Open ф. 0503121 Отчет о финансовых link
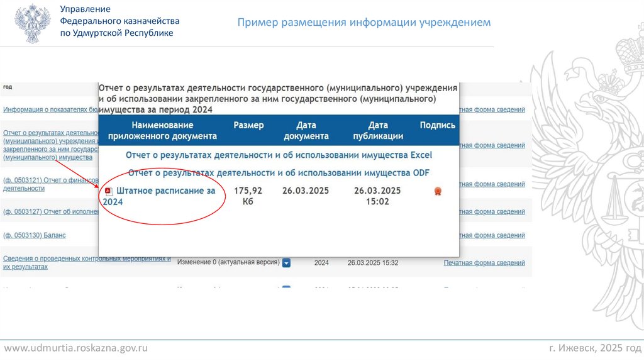644x361 pixels. point(50,184)
